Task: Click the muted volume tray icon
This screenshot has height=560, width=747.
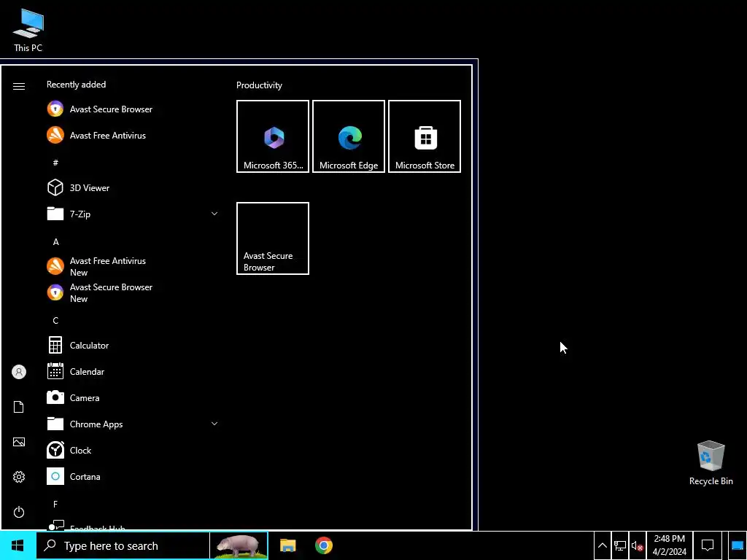Action: coord(638,545)
